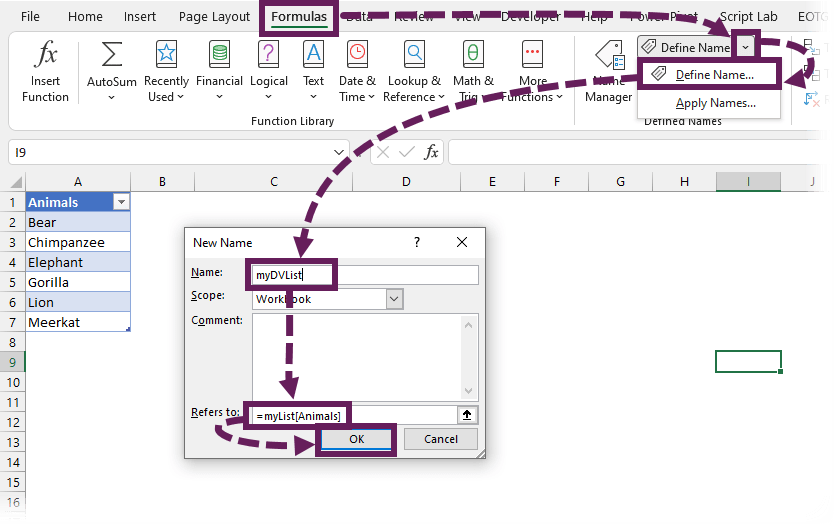Expand the Financial dropdown chevron

coord(219,97)
